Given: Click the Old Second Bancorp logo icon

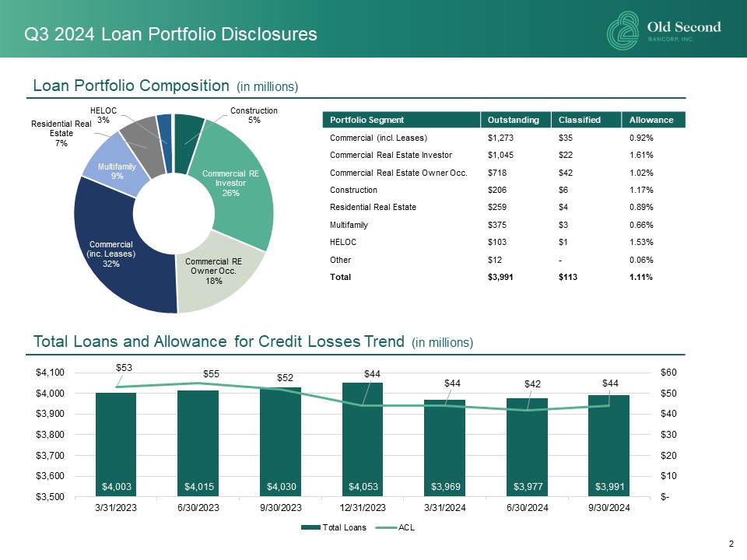Looking at the screenshot, I should [x=624, y=31].
